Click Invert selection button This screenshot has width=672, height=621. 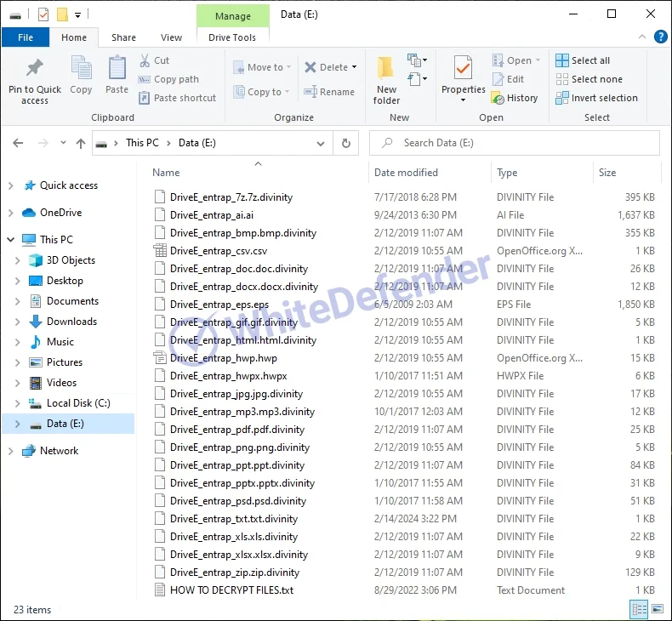[596, 98]
